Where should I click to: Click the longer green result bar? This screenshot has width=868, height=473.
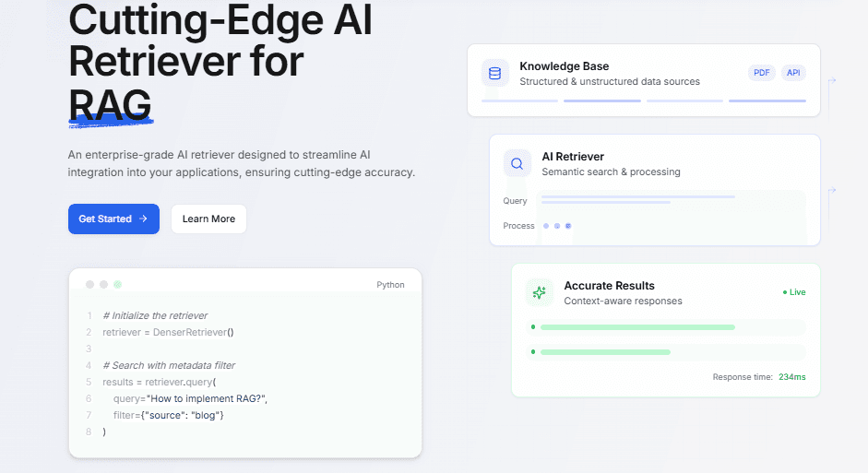click(x=637, y=327)
